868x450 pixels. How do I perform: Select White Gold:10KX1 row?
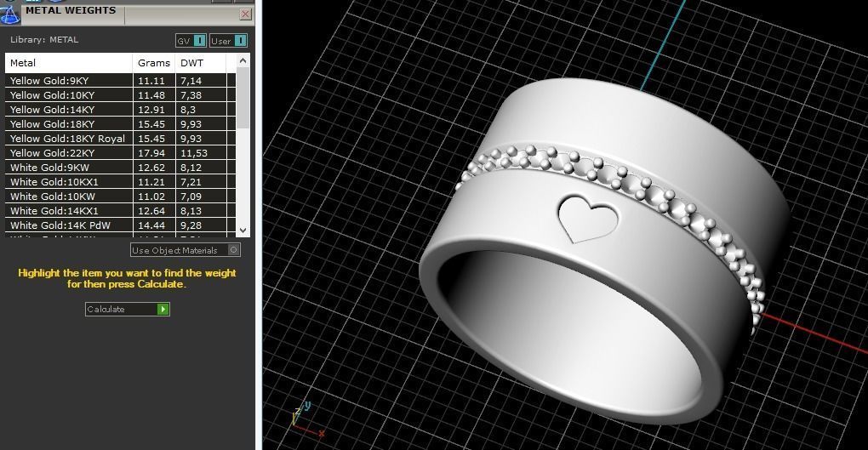[x=120, y=181]
